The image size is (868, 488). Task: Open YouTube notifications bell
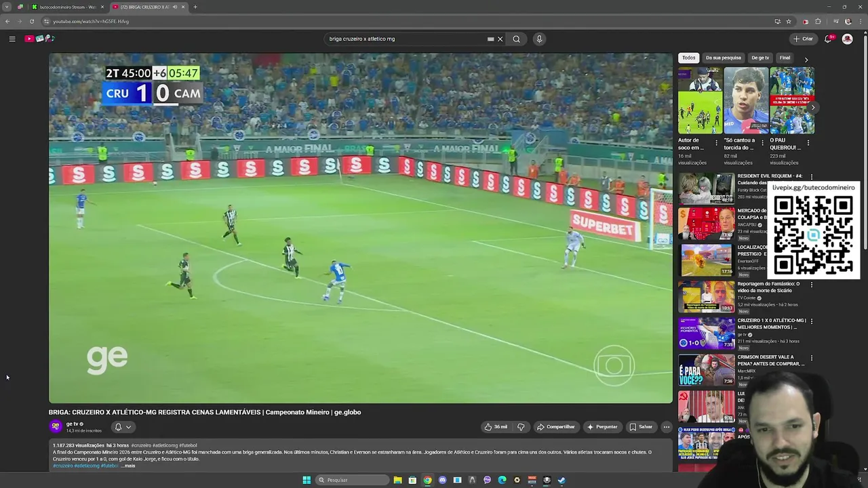click(828, 39)
